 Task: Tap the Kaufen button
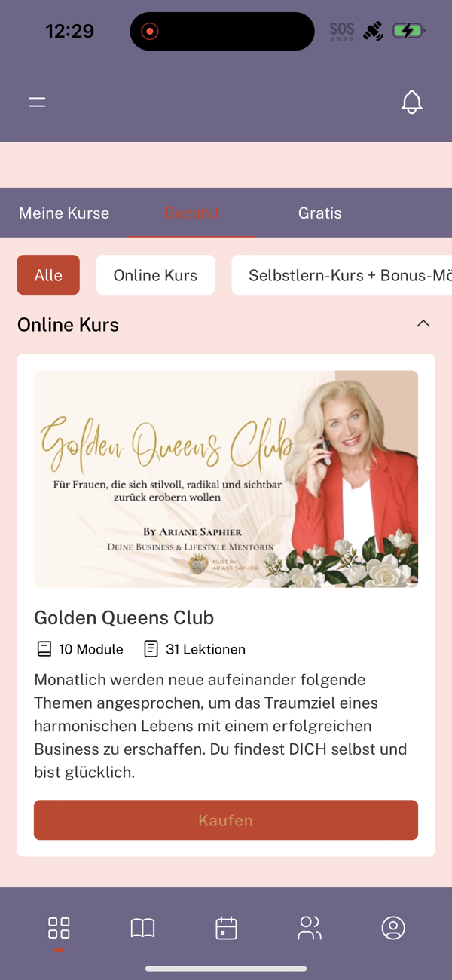(226, 820)
